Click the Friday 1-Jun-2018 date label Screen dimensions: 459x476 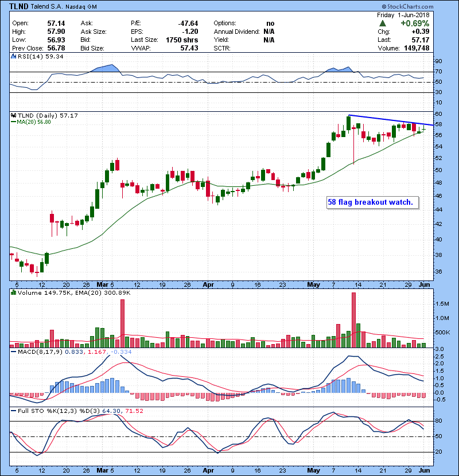click(403, 15)
